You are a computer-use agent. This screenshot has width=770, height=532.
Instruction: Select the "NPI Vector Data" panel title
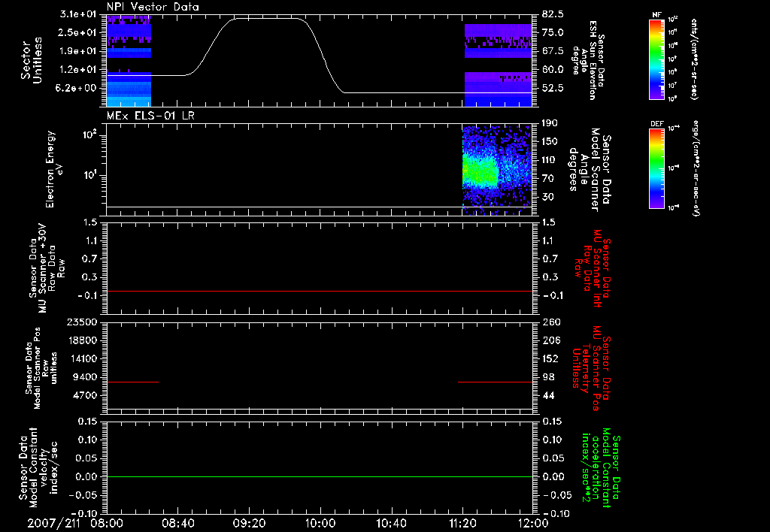(153, 7)
